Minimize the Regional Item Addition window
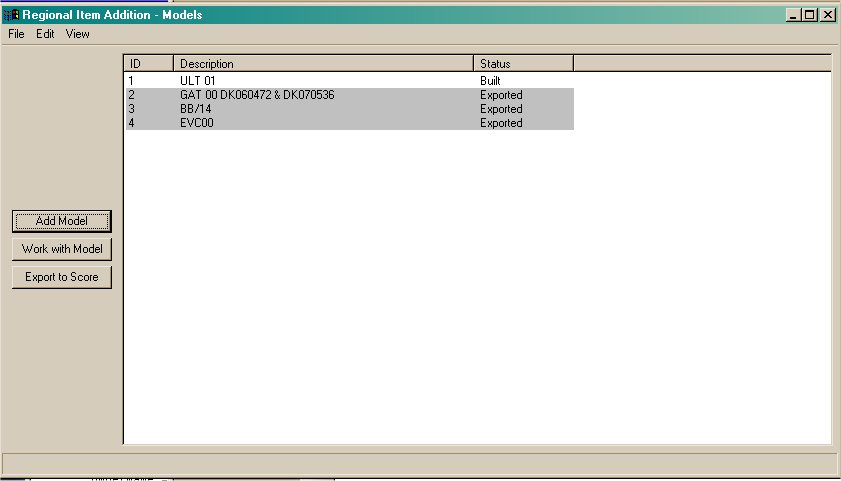The width and height of the screenshot is (841, 481). pos(793,15)
